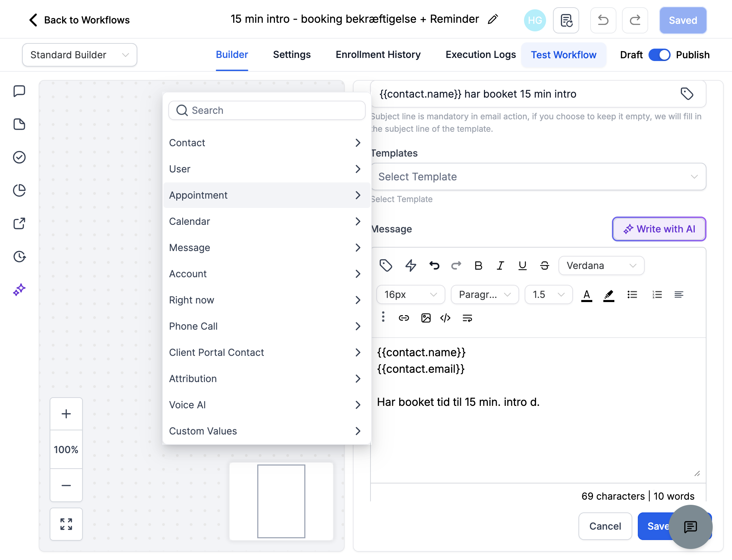Click the fit-to-screen canvas button
This screenshot has width=732, height=560.
(66, 524)
